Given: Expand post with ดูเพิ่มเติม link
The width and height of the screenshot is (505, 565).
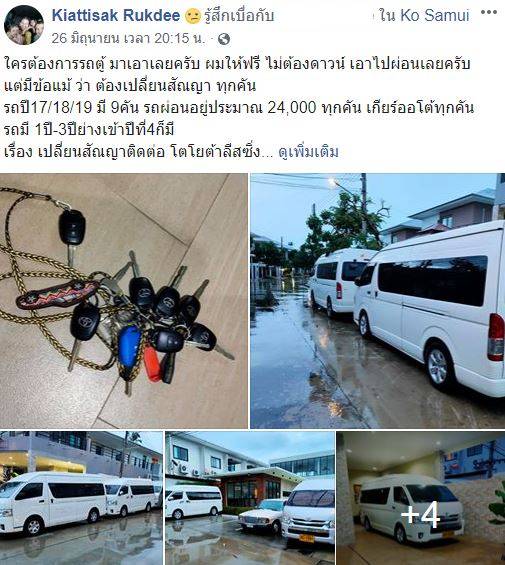Looking at the screenshot, I should 308,152.
